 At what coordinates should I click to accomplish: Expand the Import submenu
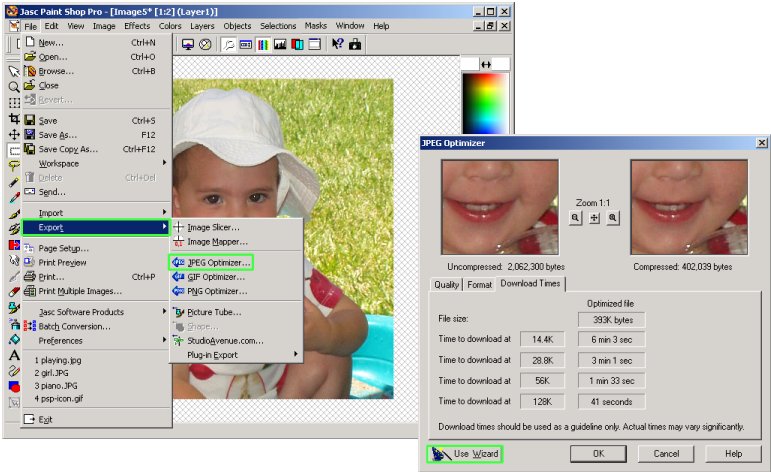[96, 213]
